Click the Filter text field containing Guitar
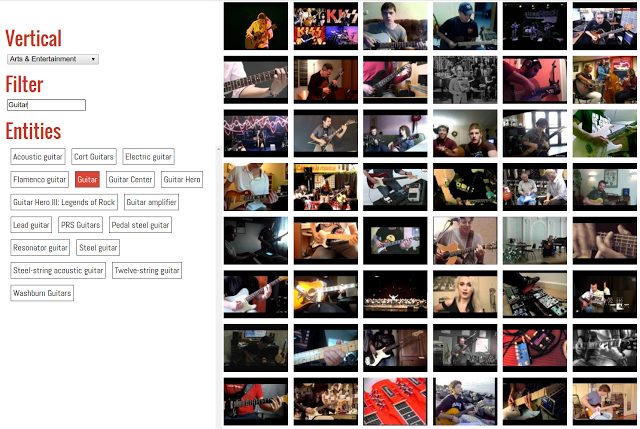Image resolution: width=640 pixels, height=429 pixels. tap(46, 105)
